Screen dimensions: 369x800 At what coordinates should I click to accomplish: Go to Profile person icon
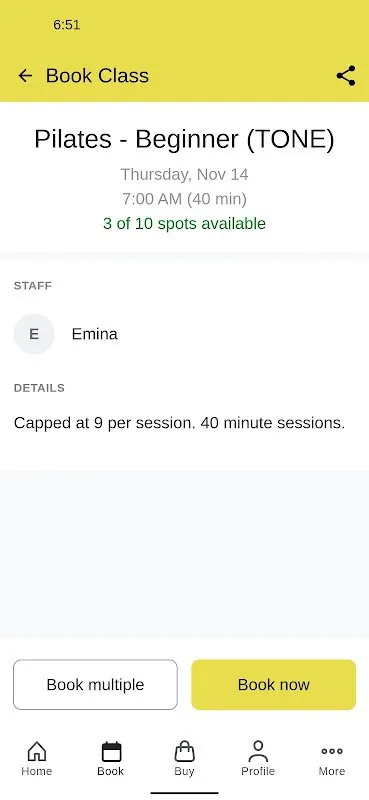pos(258,751)
